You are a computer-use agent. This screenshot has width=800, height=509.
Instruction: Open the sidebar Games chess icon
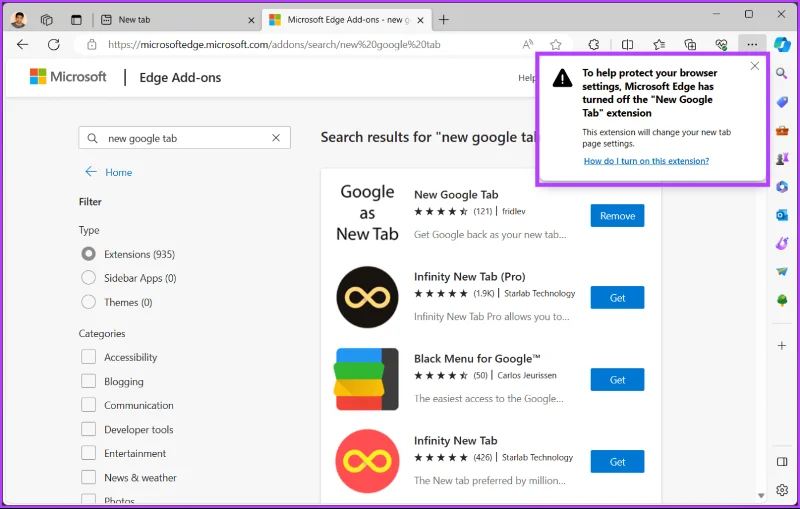pyautogui.click(x=782, y=159)
